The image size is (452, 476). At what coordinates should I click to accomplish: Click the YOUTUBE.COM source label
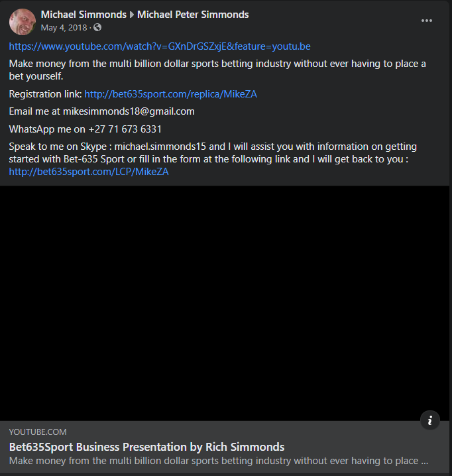click(38, 432)
